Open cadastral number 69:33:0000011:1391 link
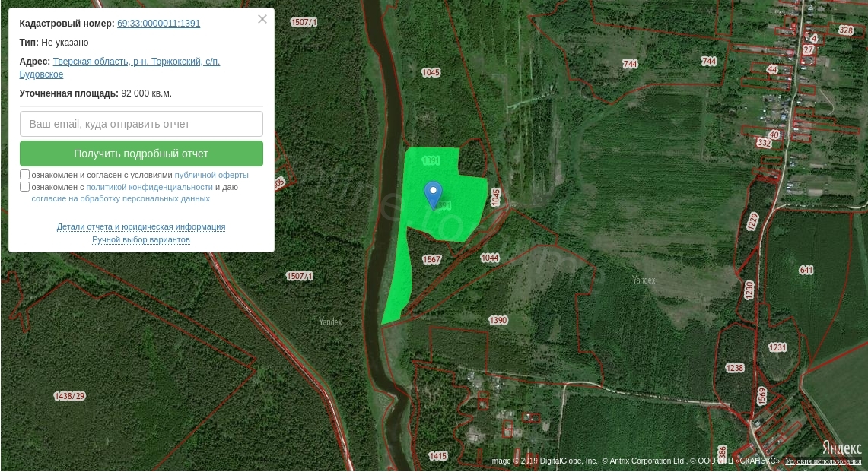The image size is (868, 472). pos(158,24)
